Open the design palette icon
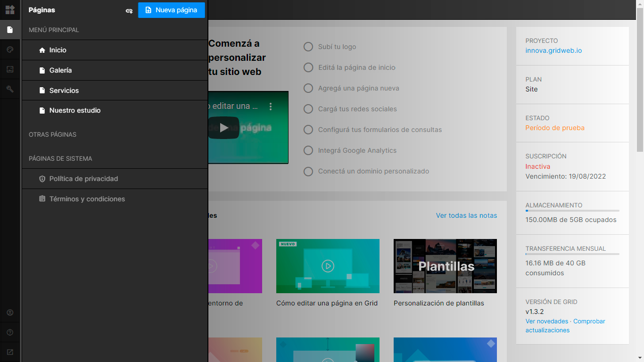Viewport: 644px width, 362px height. pos(10,49)
